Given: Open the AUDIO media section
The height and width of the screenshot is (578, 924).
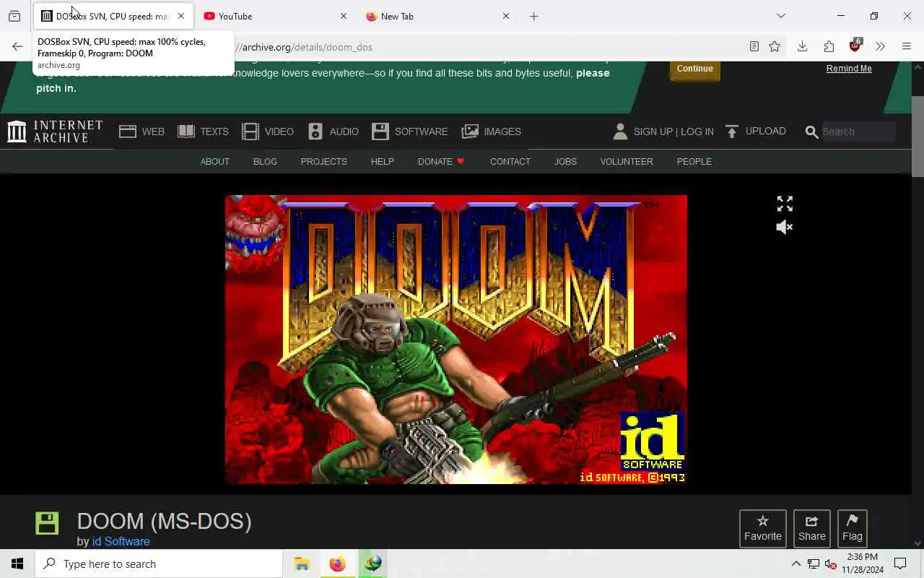Looking at the screenshot, I should coord(333,131).
